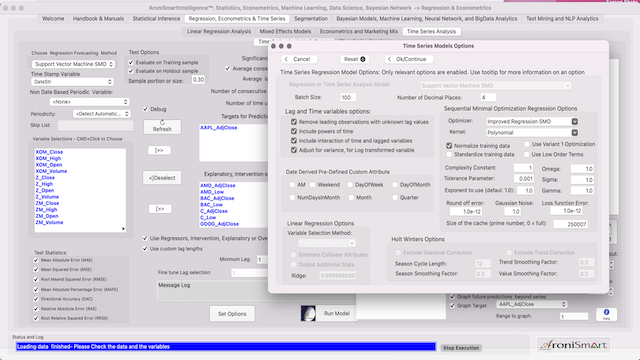Open Graph Target AAPL_AdjClose dropdown
This screenshot has height=360, width=640.
coord(531,304)
